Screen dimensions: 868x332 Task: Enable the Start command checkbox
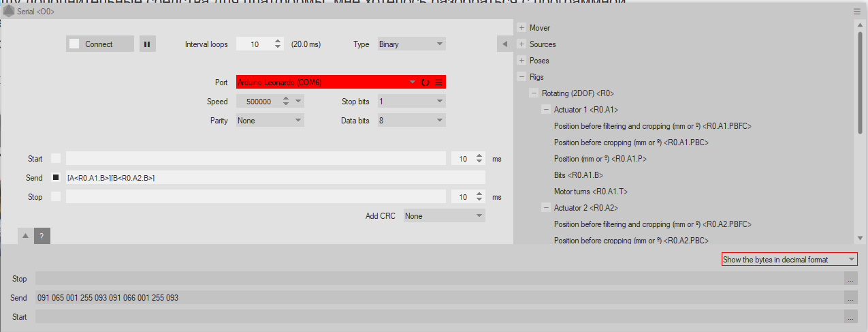(56, 159)
